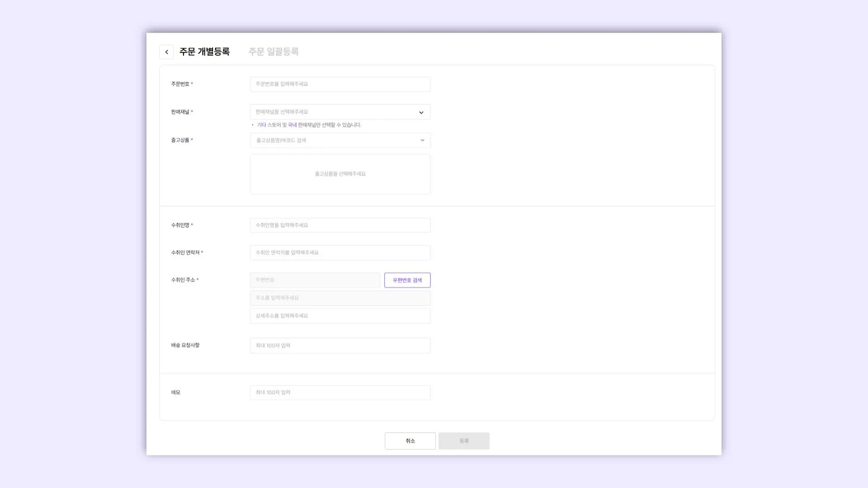Click the 출고상품을 선택해주세요 empty box
Screen dimensions: 868x488
(340, 174)
